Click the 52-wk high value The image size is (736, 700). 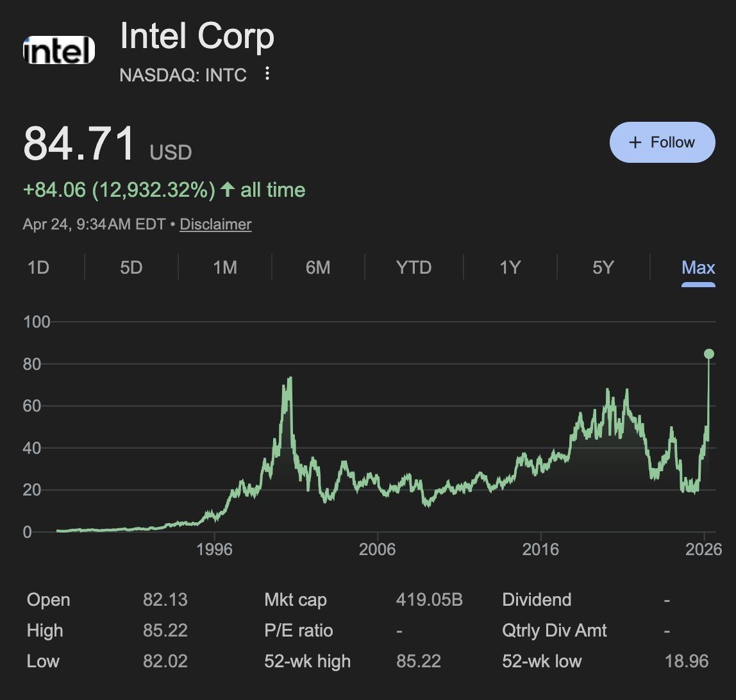[419, 661]
